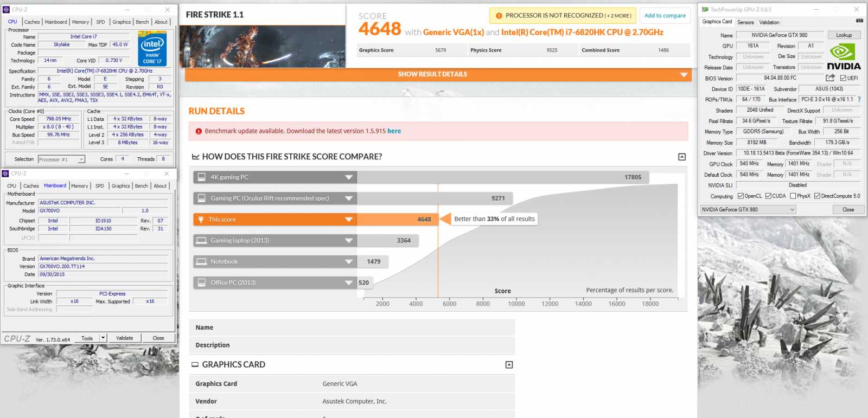The image size is (868, 418).
Task: Click the chart icon before How Does This Fire Strike Score Compare
Action: pyautogui.click(x=195, y=157)
